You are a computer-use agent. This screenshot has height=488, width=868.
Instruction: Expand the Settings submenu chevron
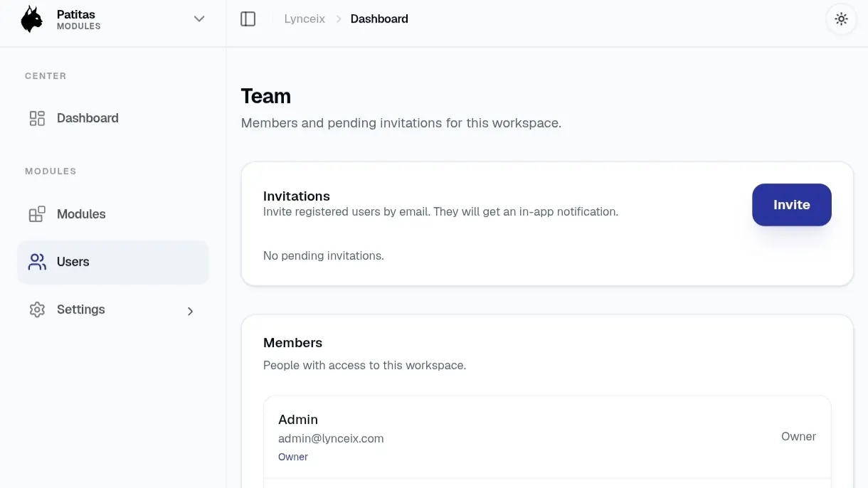pos(190,311)
